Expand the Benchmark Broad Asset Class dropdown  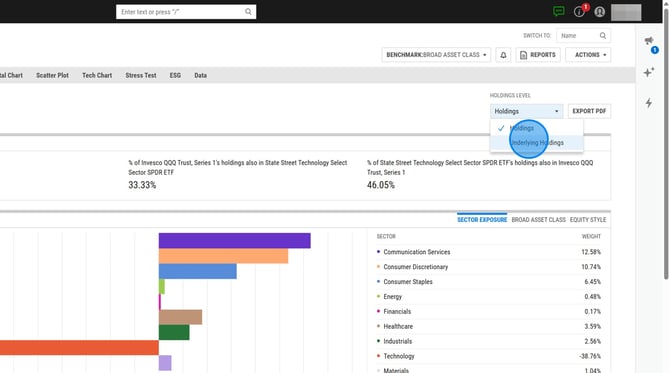(436, 55)
